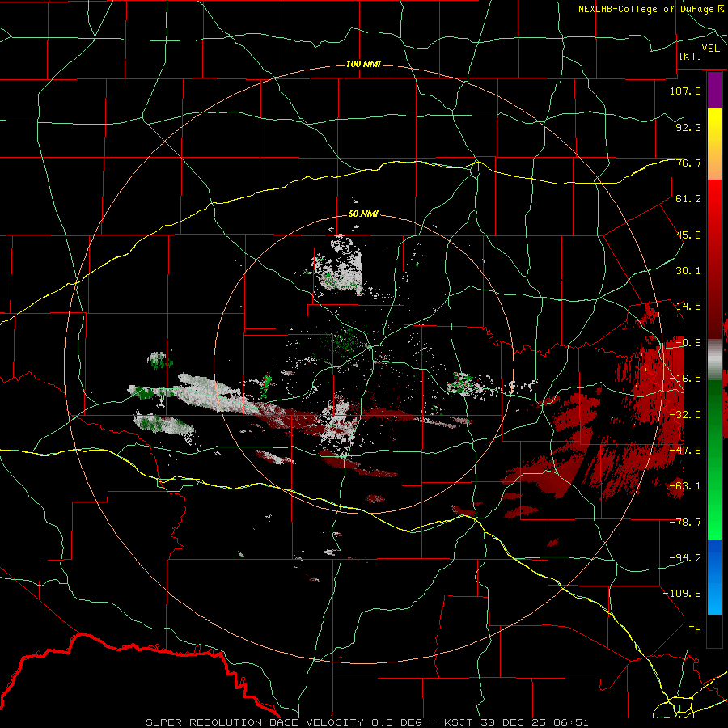Click the 92.3 velocity scale value
The image size is (728, 728).
click(x=688, y=127)
